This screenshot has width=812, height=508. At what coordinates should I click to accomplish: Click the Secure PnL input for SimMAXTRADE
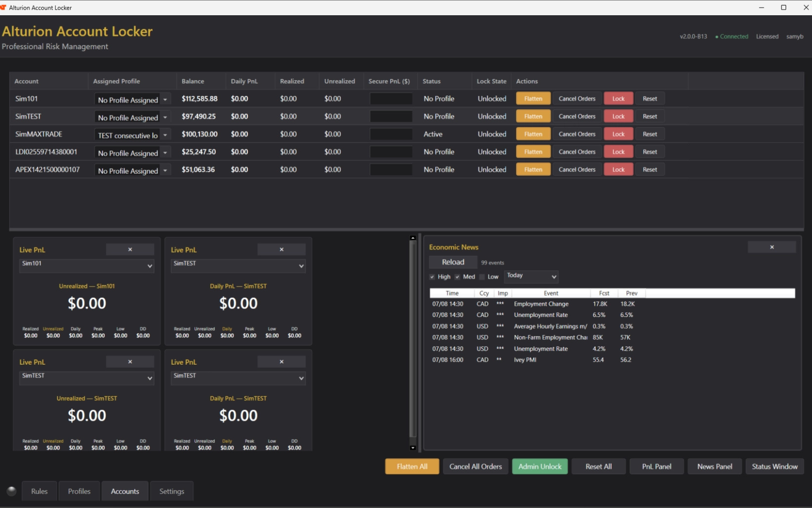point(391,134)
